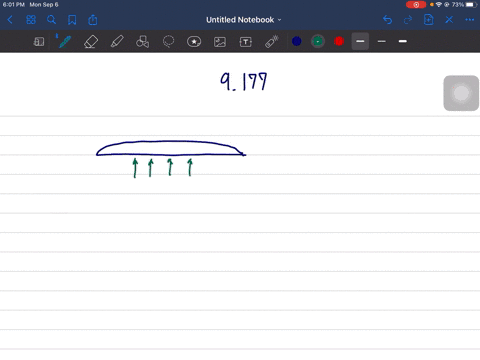This screenshot has height=360, width=480.
Task: Open the three-dot more options menu
Action: [x=470, y=20]
